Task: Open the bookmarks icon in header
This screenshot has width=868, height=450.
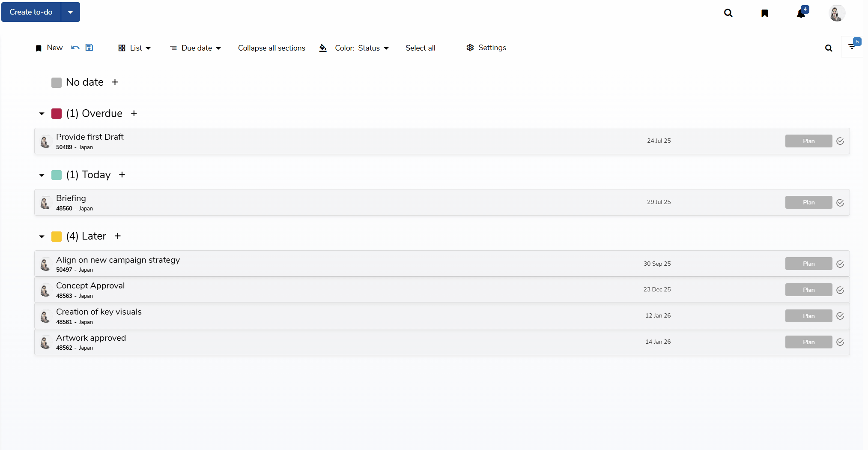Action: 764,13
